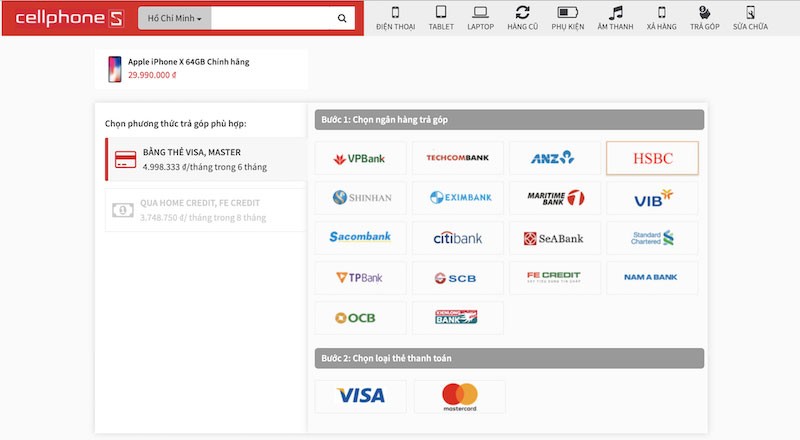
Task: Select Bằng thẻ Visa, Master payment method
Action: (206, 159)
